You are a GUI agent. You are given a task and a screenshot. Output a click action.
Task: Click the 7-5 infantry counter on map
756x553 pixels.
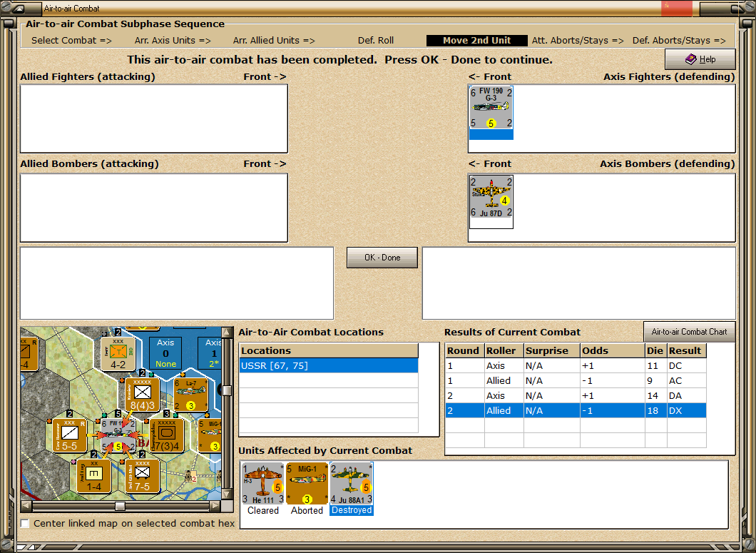142,476
